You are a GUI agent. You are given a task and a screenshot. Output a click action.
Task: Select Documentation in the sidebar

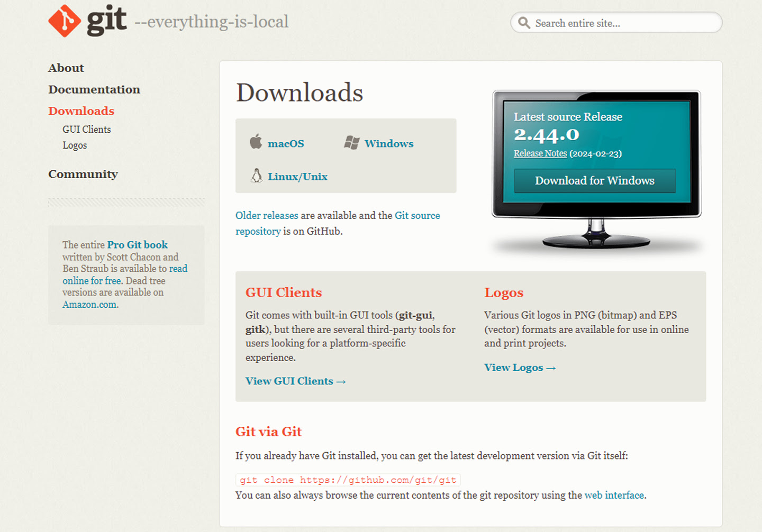[x=94, y=89]
